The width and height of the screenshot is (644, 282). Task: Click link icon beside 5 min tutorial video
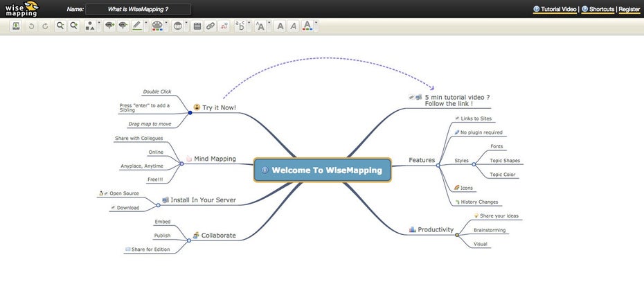click(411, 97)
